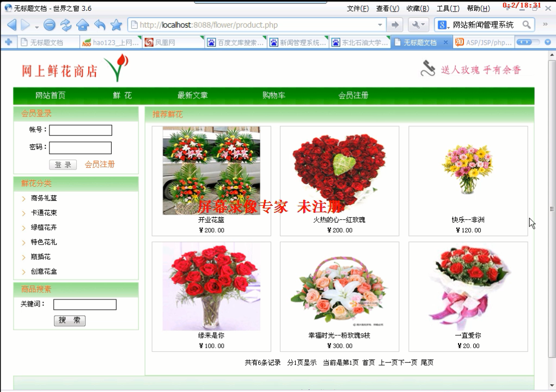
Task: Select the 绿植花卉 category
Action: (x=44, y=228)
